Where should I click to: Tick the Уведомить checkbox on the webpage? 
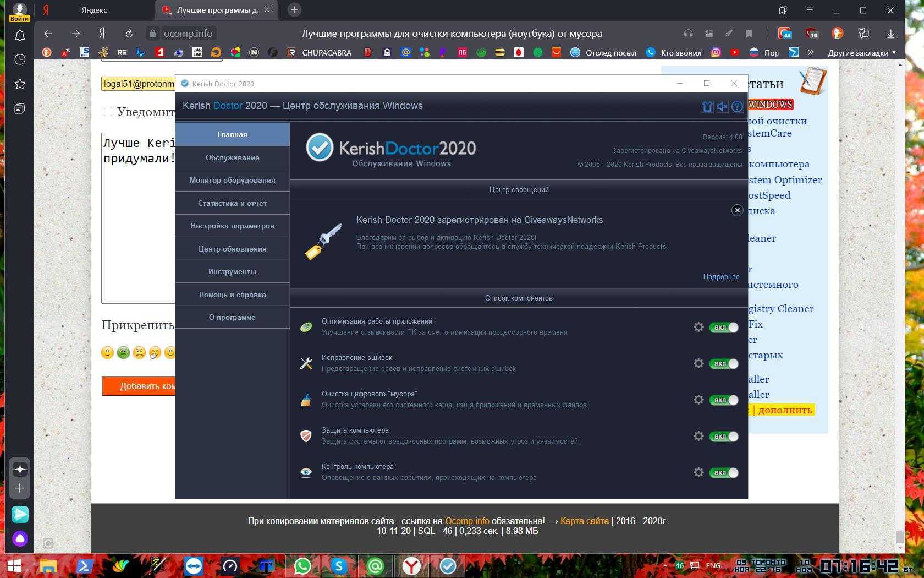click(x=108, y=112)
